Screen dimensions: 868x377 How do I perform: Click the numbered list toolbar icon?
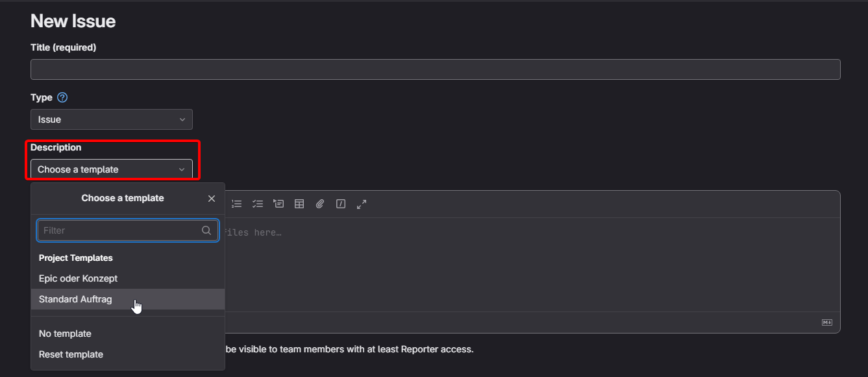click(237, 204)
